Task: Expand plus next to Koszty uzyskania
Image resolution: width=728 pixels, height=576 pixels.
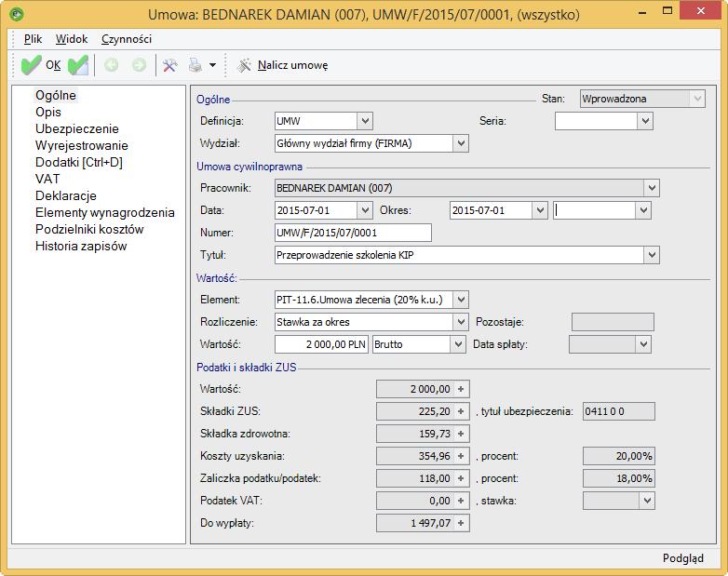Action: pyautogui.click(x=461, y=456)
